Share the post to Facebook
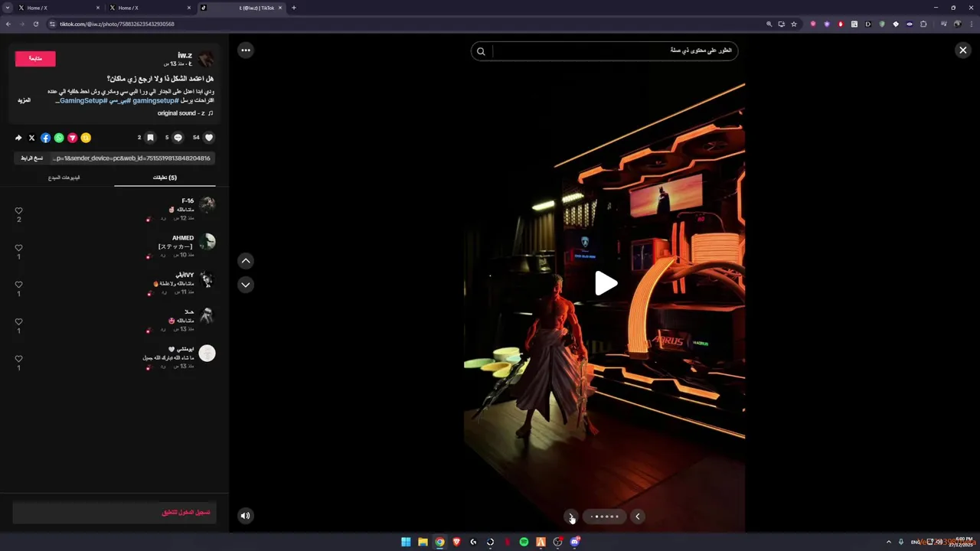Viewport: 980px width, 551px height. click(x=45, y=138)
